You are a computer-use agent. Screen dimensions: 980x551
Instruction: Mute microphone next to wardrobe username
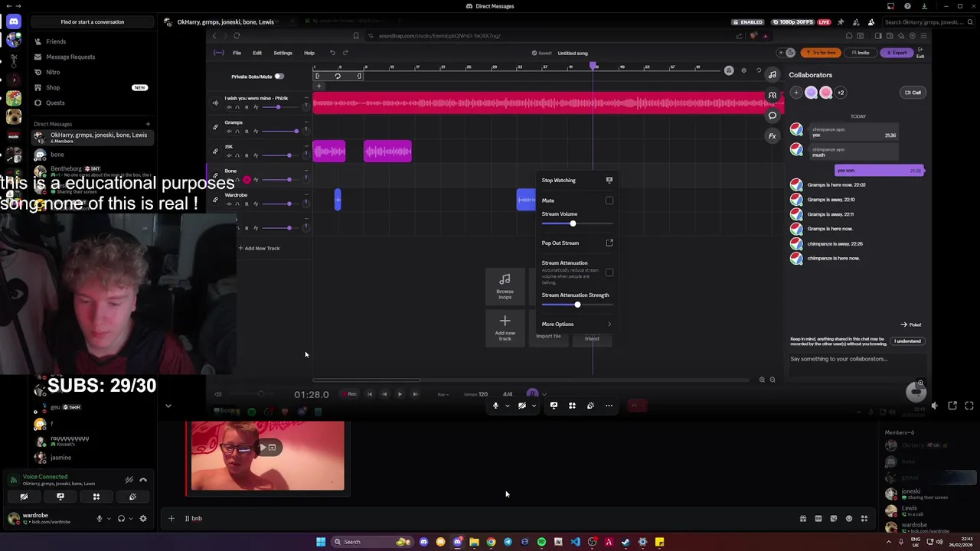coord(99,519)
